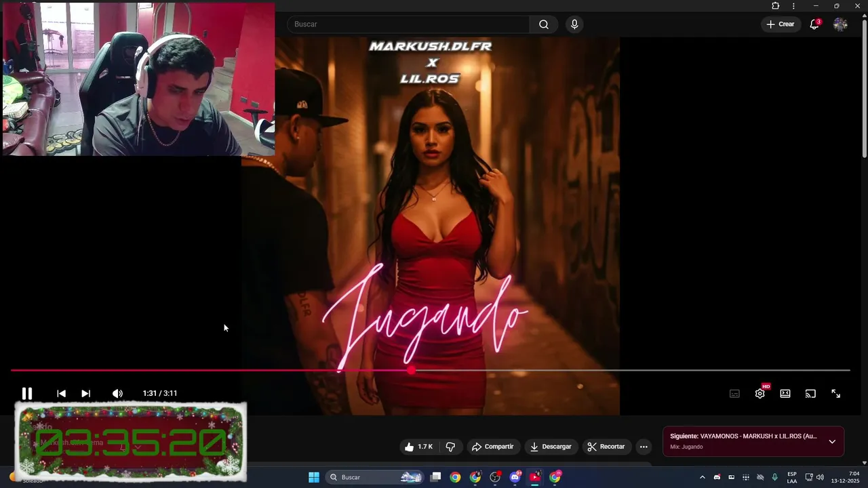The image size is (868, 488).
Task: Like the video with 1.7 K likes
Action: [419, 447]
